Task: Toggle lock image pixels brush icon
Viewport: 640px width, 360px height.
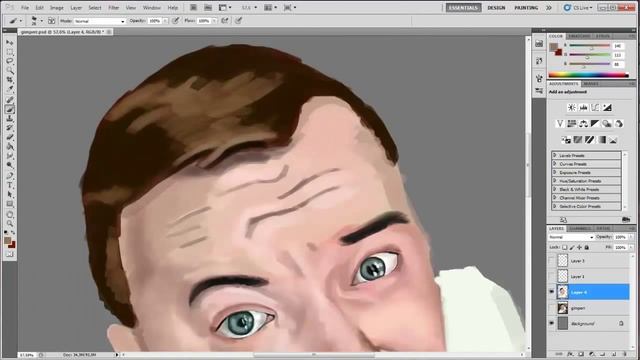Action: [572, 247]
